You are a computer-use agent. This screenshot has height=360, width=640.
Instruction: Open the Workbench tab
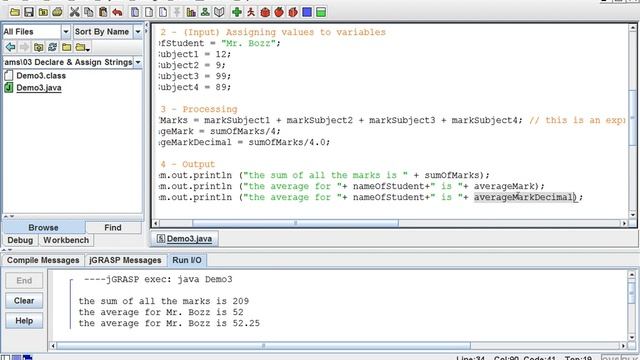click(x=66, y=240)
